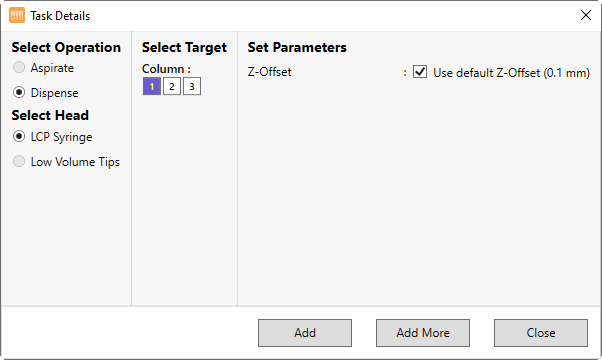Click the Close button at bottom
602x360 pixels.
(x=541, y=333)
